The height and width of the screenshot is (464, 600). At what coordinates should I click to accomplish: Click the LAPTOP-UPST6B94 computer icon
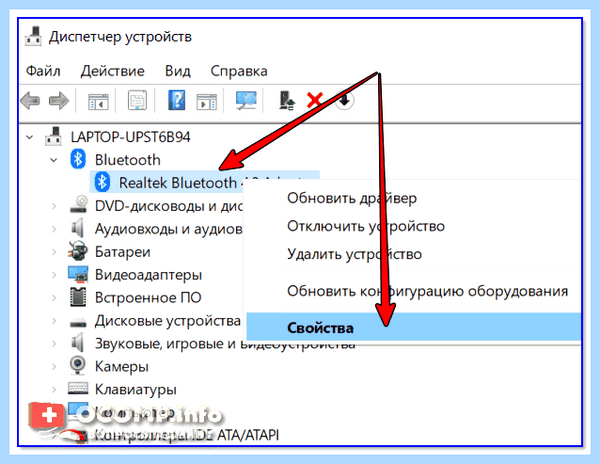53,137
